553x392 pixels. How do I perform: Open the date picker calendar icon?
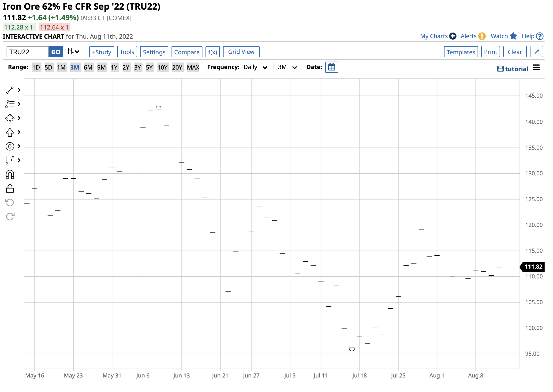click(x=332, y=67)
